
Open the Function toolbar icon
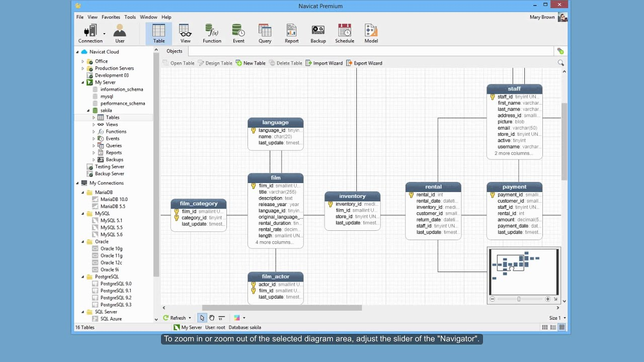coord(212,34)
